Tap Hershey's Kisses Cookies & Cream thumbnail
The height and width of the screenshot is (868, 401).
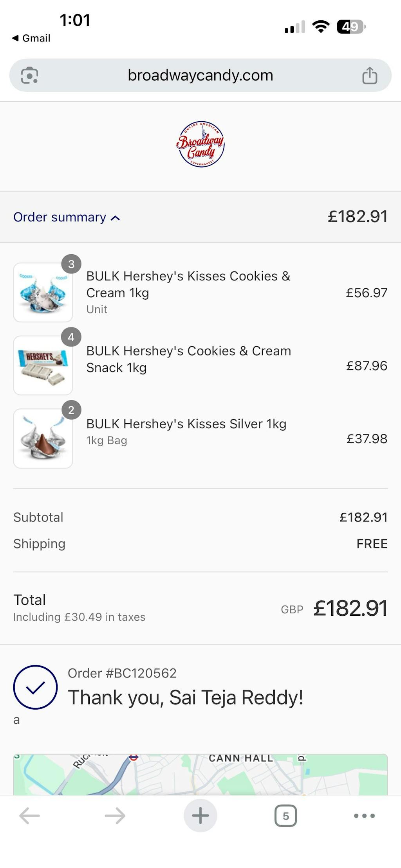[x=43, y=292]
